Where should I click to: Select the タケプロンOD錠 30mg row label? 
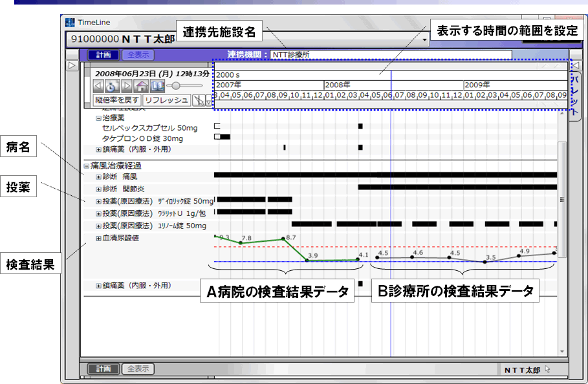coord(142,138)
